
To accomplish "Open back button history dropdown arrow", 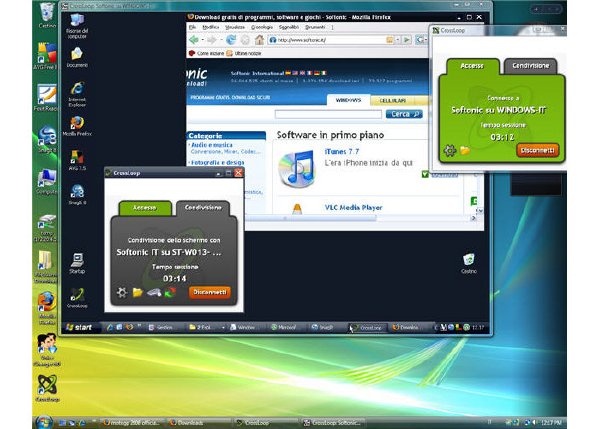I will (x=202, y=40).
